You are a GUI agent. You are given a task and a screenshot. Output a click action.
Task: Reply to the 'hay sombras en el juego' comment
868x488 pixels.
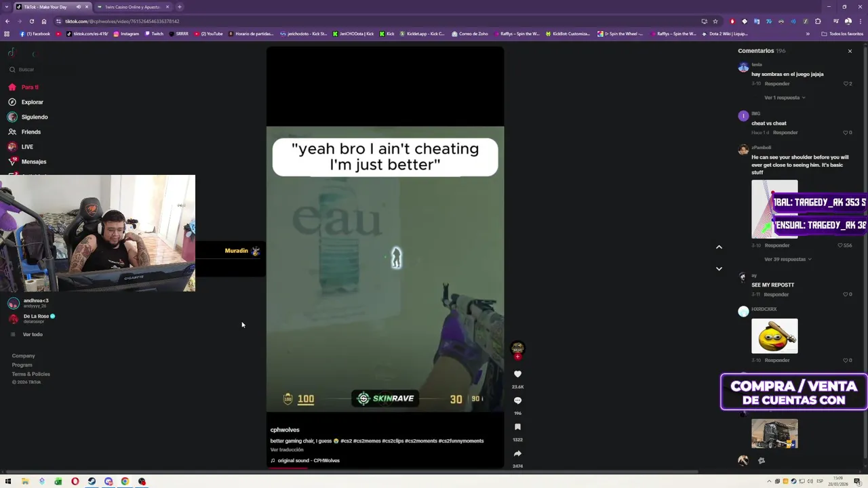click(x=777, y=83)
